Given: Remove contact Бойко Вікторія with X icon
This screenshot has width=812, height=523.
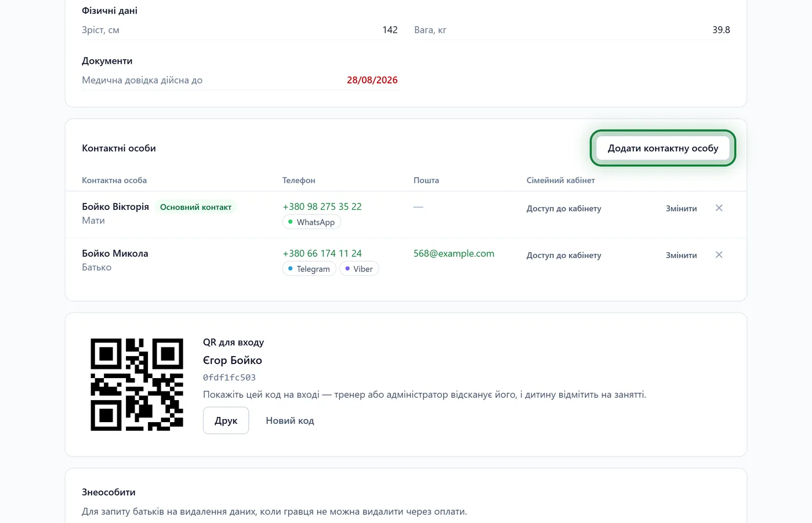Looking at the screenshot, I should (719, 208).
